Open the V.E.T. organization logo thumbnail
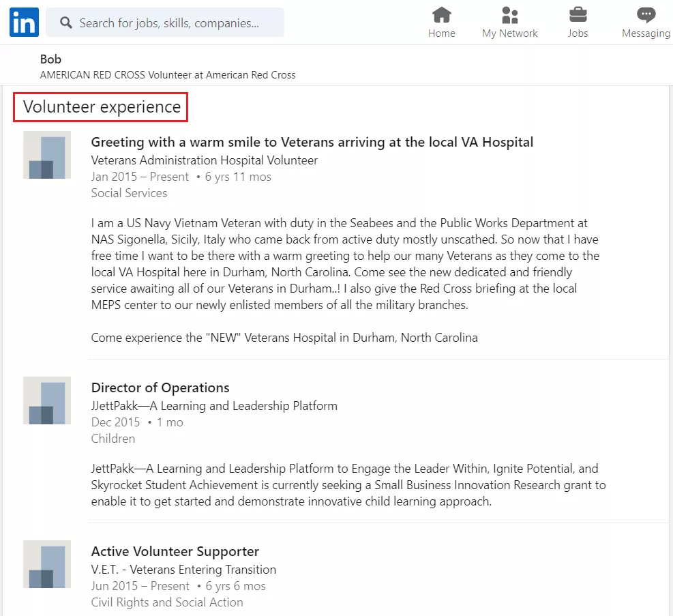The image size is (673, 616). pos(47,564)
